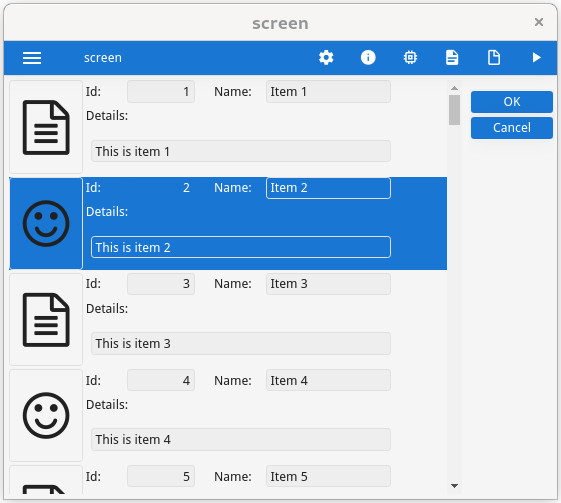Click the "Id:" label in Item 5 row
Image resolution: width=561 pixels, height=503 pixels.
point(93,476)
